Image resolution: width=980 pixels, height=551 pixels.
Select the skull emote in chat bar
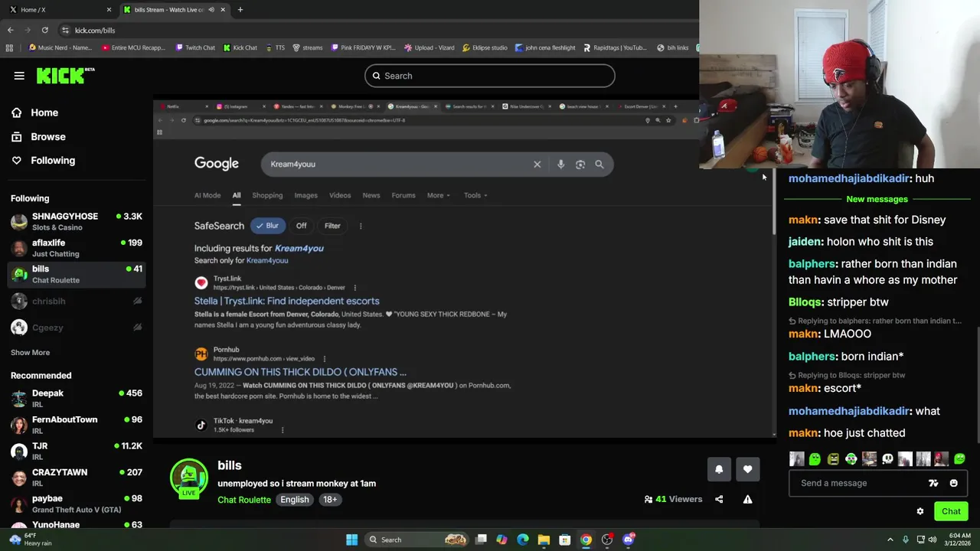click(887, 459)
